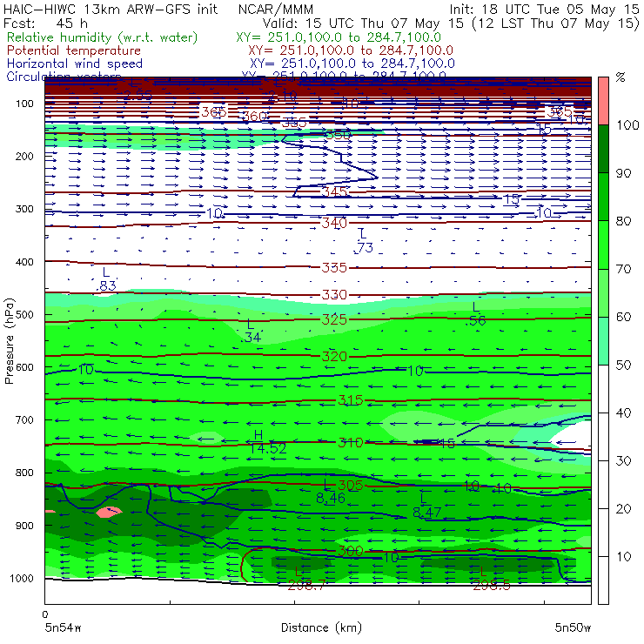Screen dimensions: 644x644
Task: Click the pink saturated humidity patch near 900 hPa
Action: 109,512
